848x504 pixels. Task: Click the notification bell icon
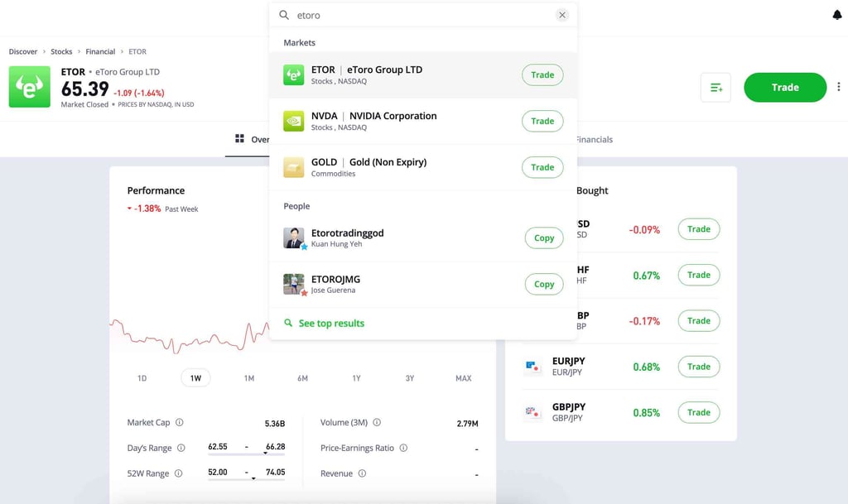[x=836, y=15]
